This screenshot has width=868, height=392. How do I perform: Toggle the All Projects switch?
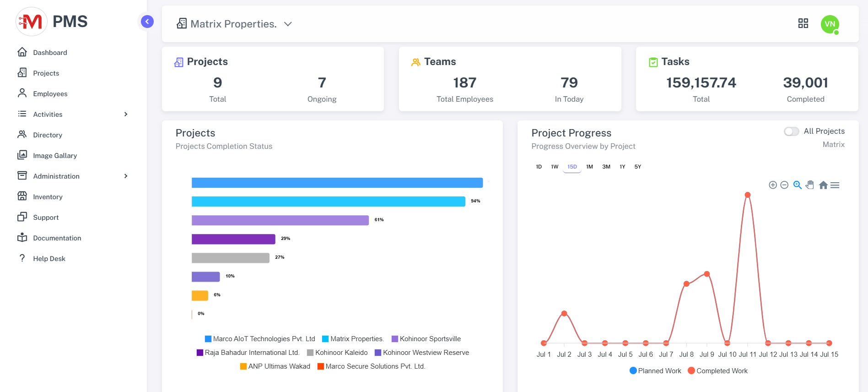(x=791, y=131)
